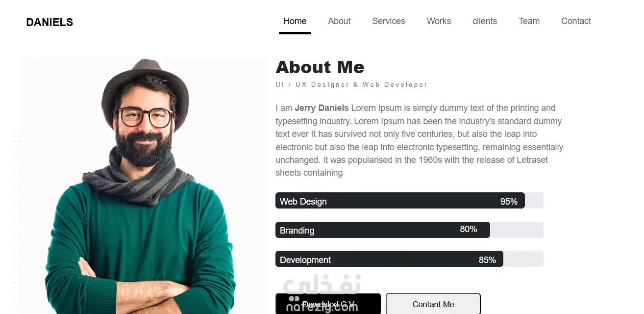Open the Works menu link
The width and height of the screenshot is (644, 314).
[439, 21]
